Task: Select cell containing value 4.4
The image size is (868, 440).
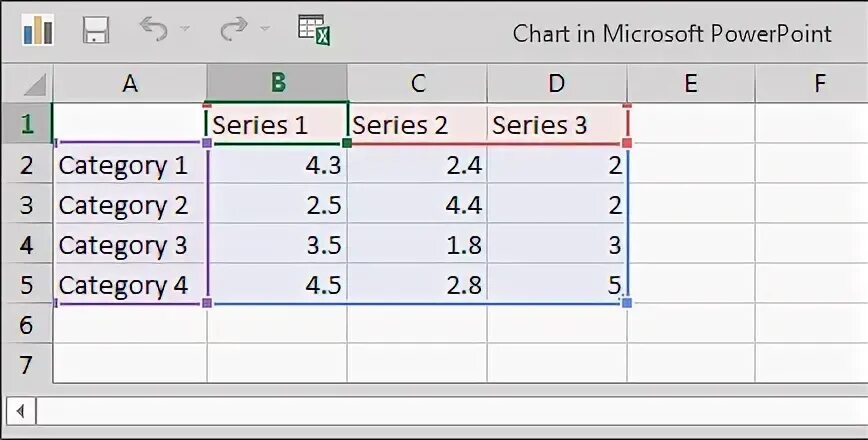Action: pos(417,205)
